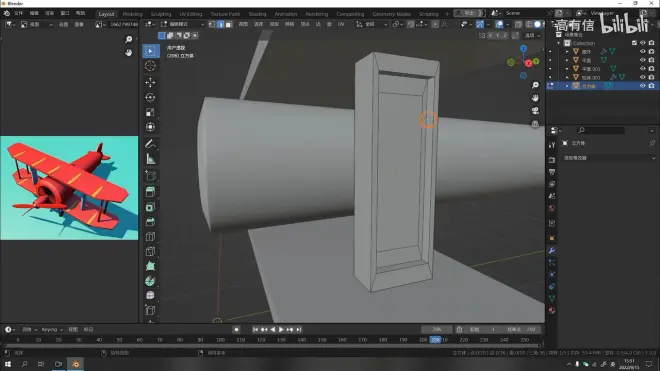Toggle X-ray display in viewport header

pyautogui.click(x=519, y=24)
